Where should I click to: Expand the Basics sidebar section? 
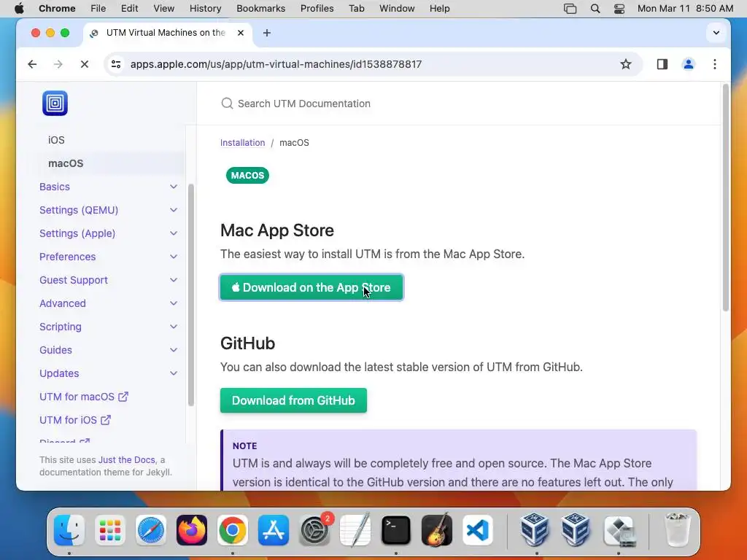point(174,187)
